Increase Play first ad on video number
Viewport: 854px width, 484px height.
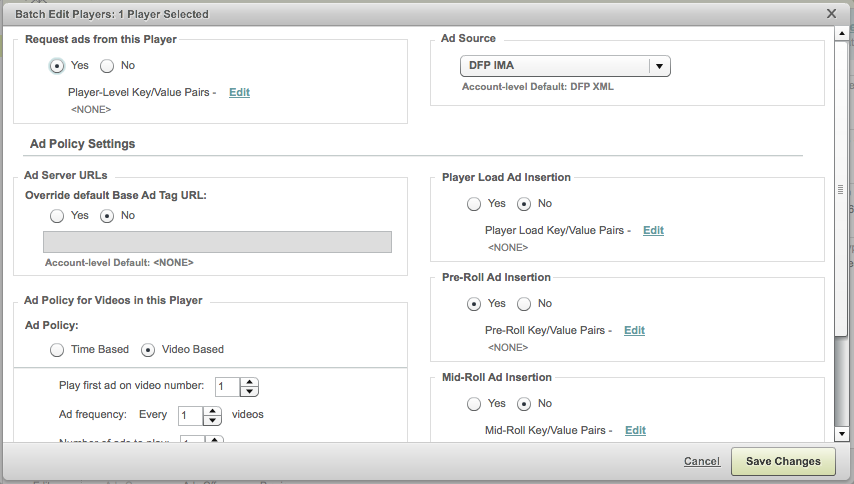pyautogui.click(x=249, y=382)
